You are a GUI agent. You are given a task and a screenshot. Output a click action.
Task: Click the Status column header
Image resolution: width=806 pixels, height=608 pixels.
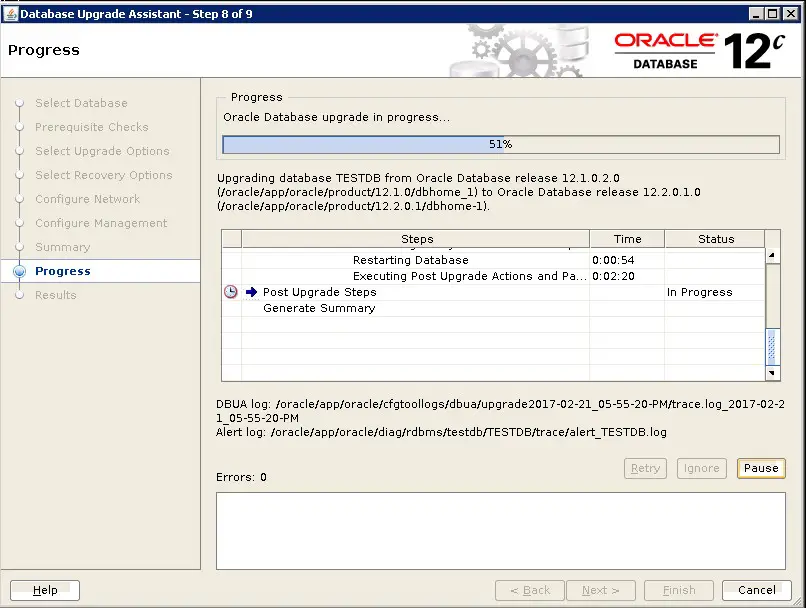coord(716,239)
